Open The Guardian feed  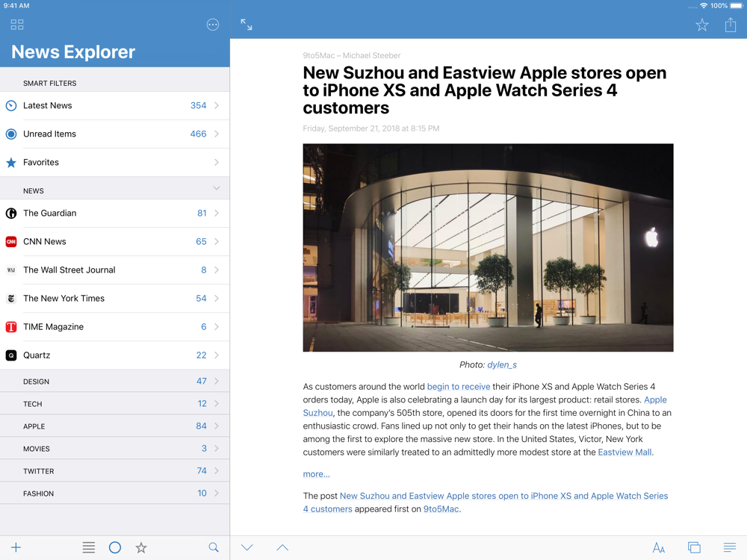click(115, 214)
